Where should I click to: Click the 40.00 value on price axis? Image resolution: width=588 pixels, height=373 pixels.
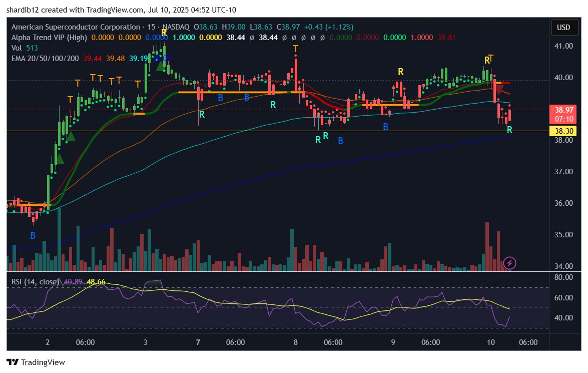(x=563, y=78)
